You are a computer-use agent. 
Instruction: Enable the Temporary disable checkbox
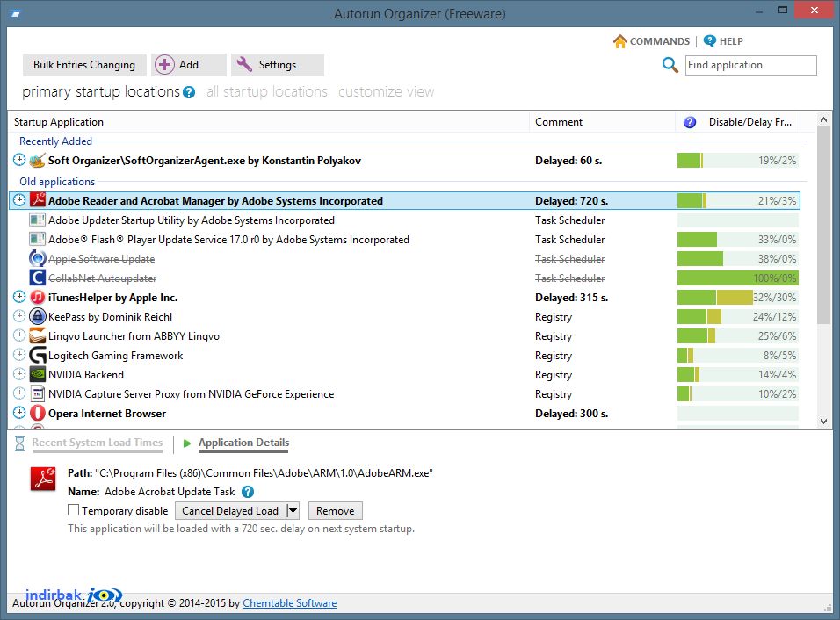pyautogui.click(x=74, y=510)
